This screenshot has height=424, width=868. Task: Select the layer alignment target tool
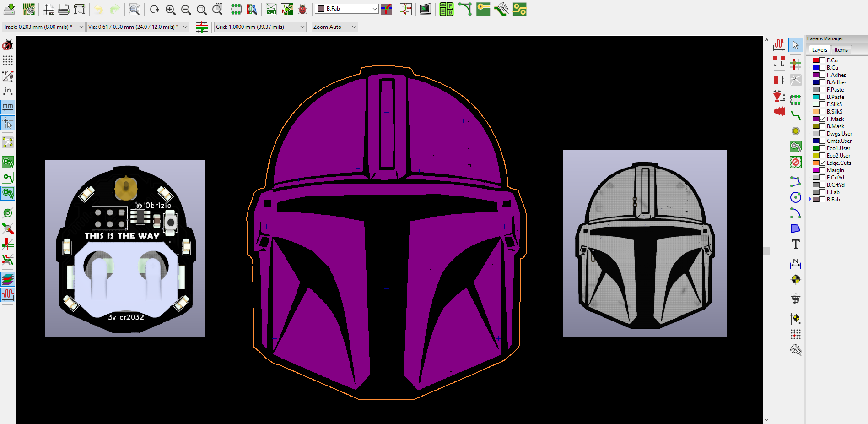796,279
